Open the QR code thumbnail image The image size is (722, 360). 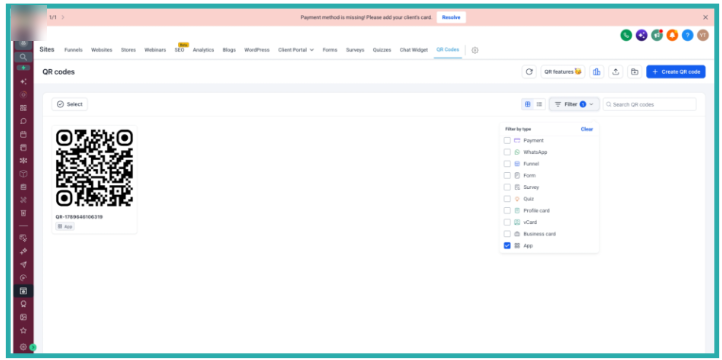tap(94, 168)
